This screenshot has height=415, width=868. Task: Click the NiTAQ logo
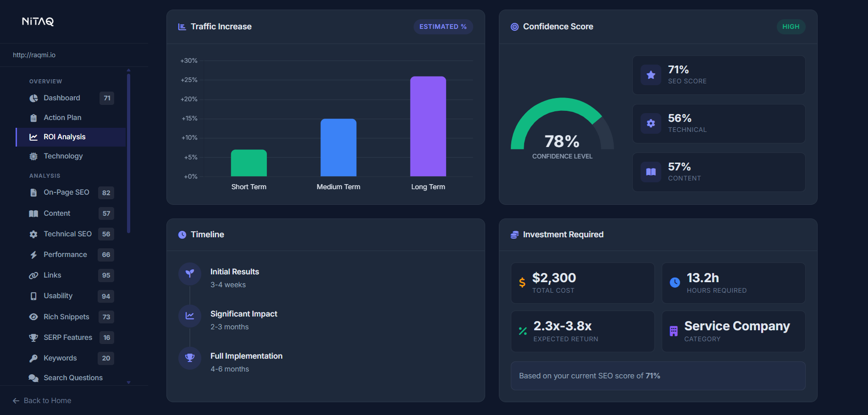38,22
